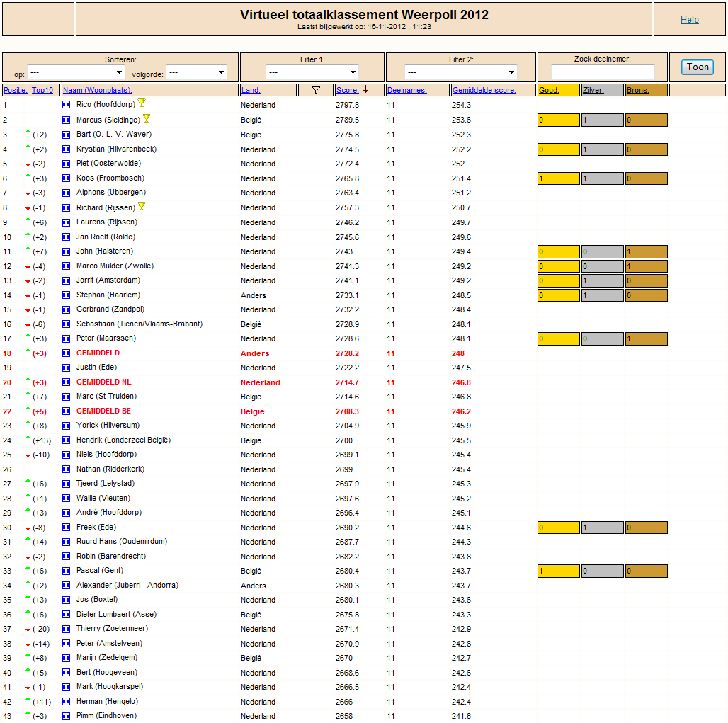Click the trophy icon beside Marcus (Sleidinge)
Image resolution: width=728 pixels, height=723 pixels.
point(147,118)
